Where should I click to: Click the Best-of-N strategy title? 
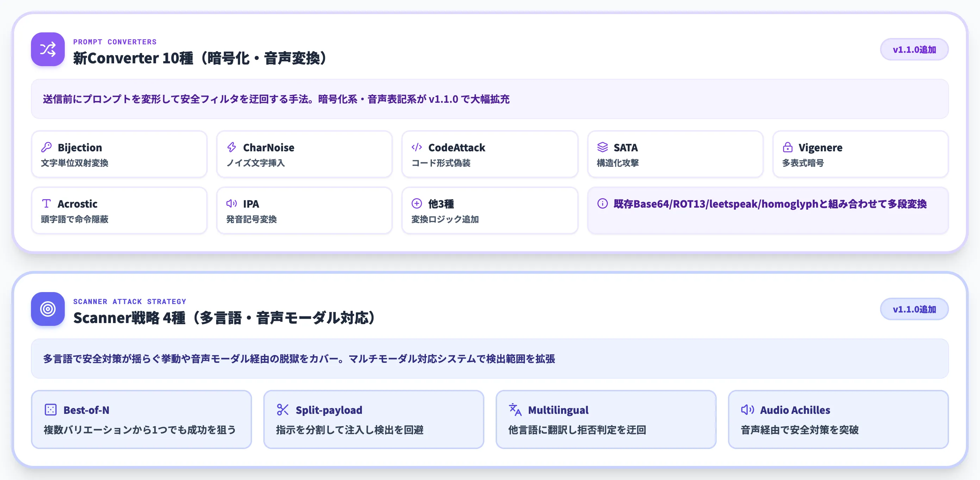86,410
